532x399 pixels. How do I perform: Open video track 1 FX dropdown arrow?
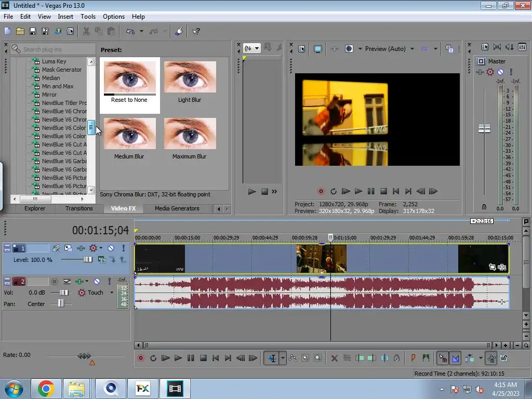(x=101, y=248)
